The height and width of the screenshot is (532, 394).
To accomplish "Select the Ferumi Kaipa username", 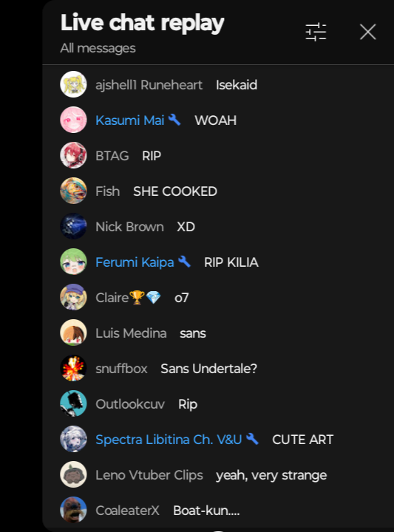I will point(135,262).
